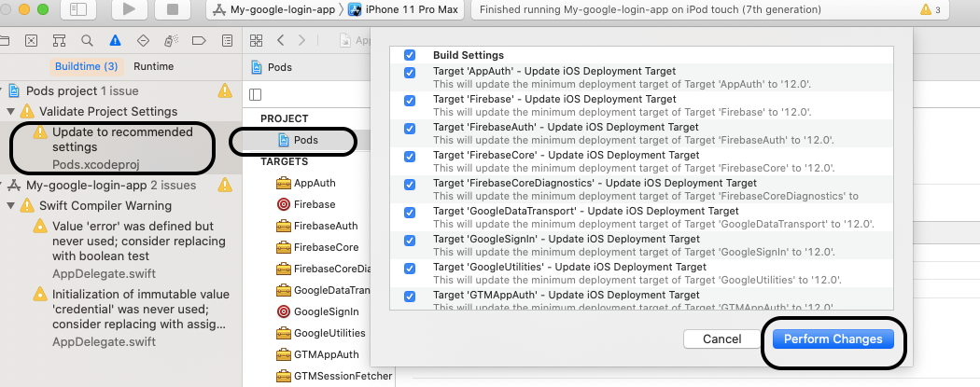Open the Breakpoint navigator icon
Viewport: 980px width, 387px height.
click(x=199, y=41)
